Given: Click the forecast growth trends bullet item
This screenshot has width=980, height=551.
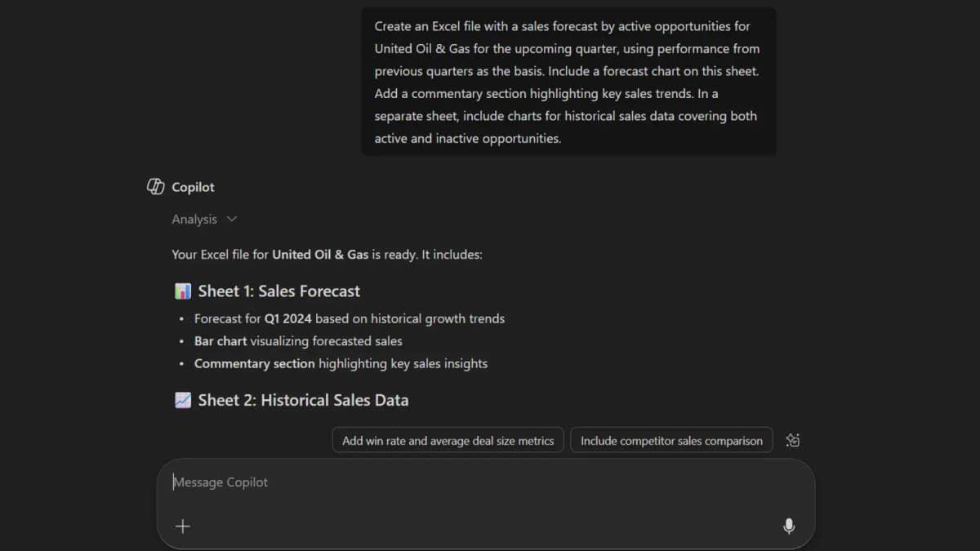Looking at the screenshot, I should (350, 318).
